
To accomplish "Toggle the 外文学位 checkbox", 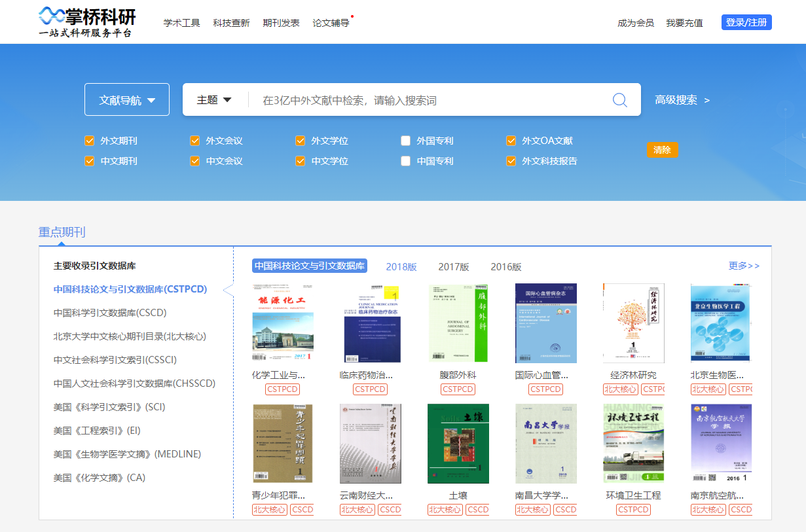I will coord(301,141).
